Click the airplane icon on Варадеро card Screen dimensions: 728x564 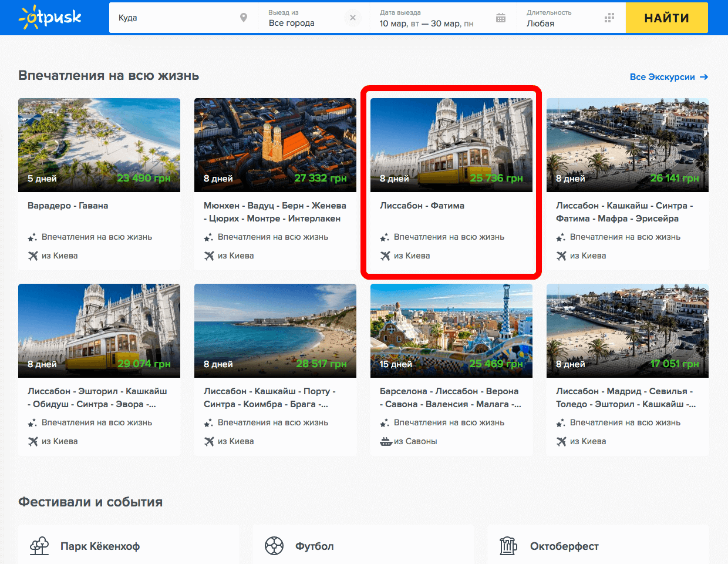33,256
